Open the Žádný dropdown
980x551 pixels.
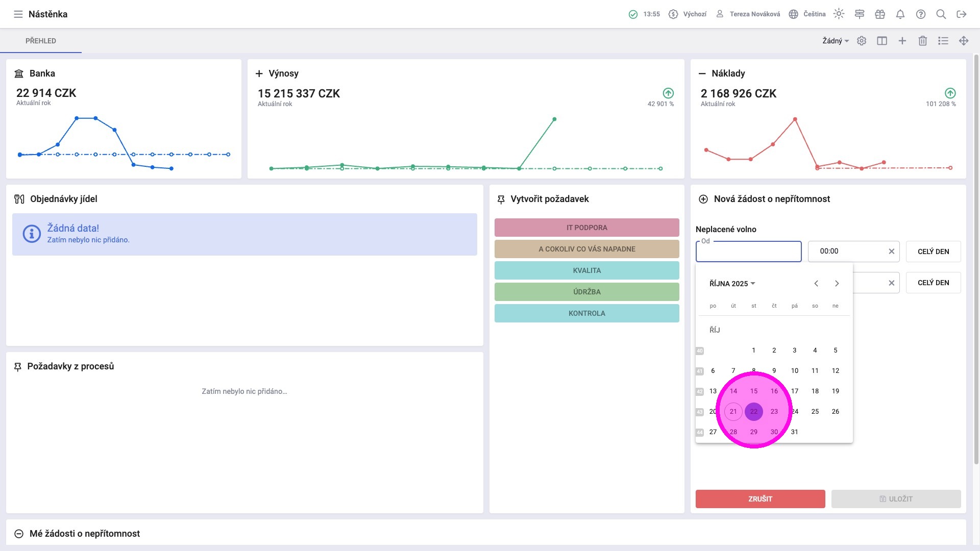click(x=835, y=41)
